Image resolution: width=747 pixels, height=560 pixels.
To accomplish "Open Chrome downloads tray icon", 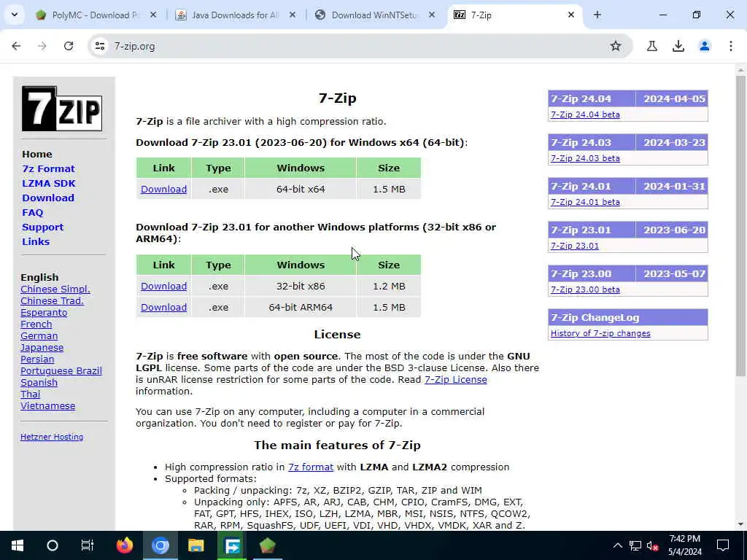I will [x=678, y=46].
